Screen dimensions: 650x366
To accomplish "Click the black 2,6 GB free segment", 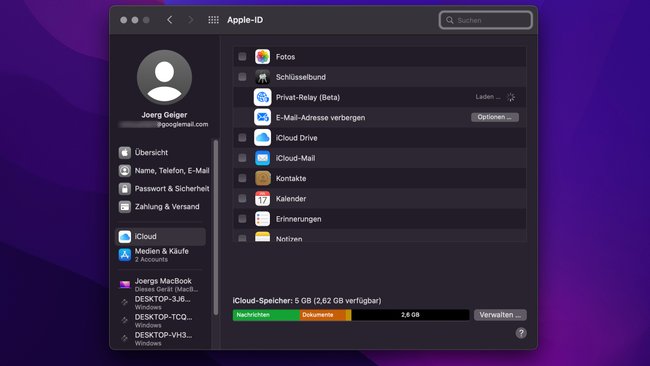I will click(410, 315).
